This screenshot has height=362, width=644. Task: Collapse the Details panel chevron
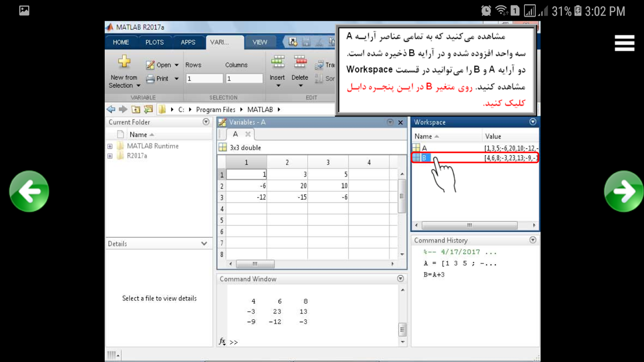coord(204,243)
